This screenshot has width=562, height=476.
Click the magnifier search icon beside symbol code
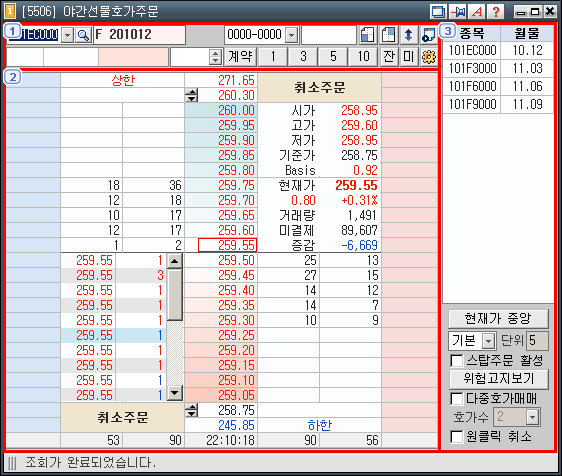[x=84, y=35]
